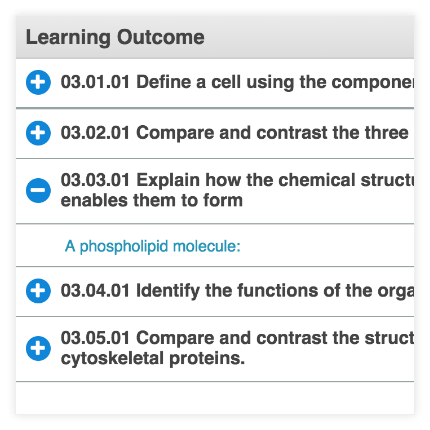Viewport: 430px width, 430px height.
Task: Select the '03.01.01 Define a cell' row text
Action: point(237,82)
